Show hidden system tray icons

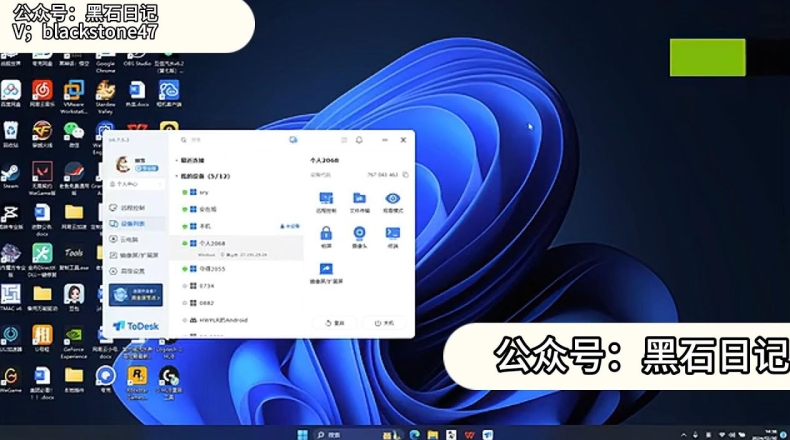(x=684, y=434)
